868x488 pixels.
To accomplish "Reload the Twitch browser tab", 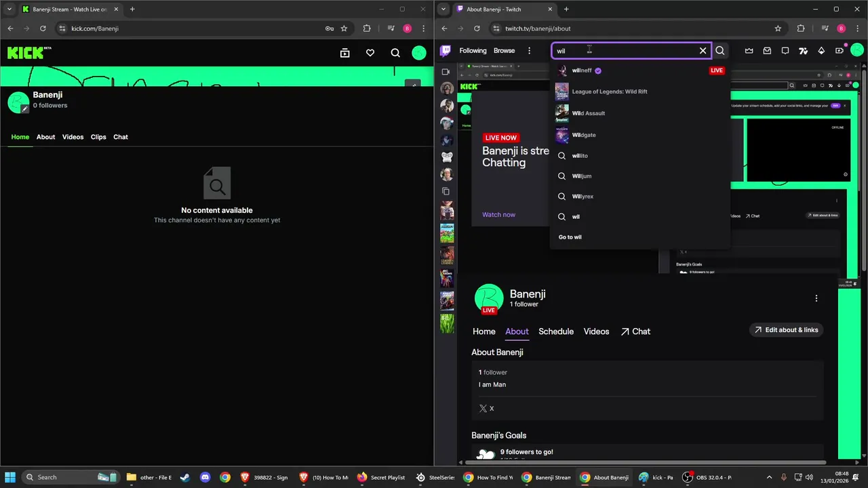I will tap(477, 28).
